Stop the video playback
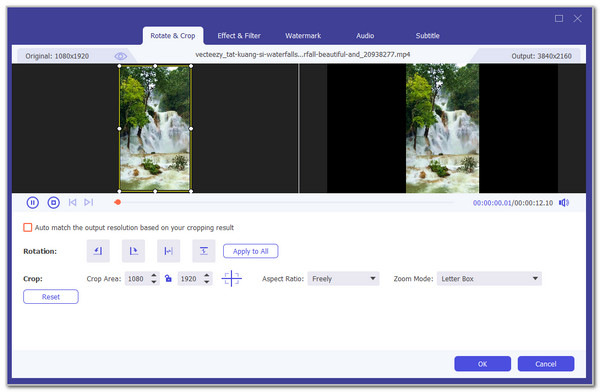The height and width of the screenshot is (392, 600). click(54, 203)
